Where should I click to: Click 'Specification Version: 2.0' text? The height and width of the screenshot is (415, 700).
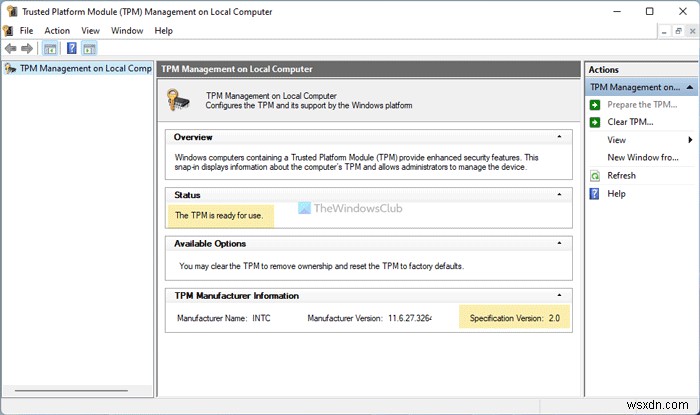tap(515, 318)
